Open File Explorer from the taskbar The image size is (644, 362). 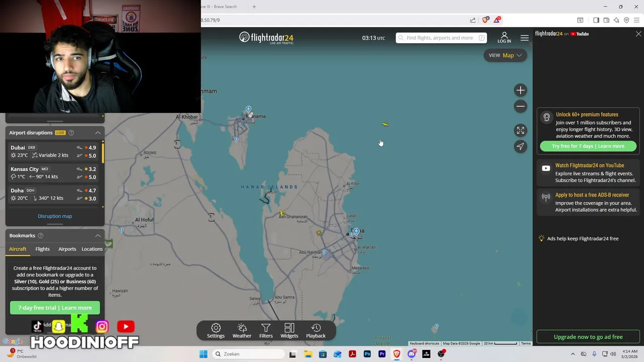[308, 354]
